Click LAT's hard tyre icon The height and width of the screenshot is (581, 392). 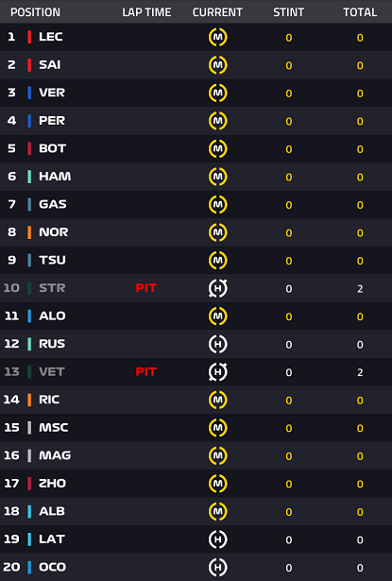click(x=218, y=539)
